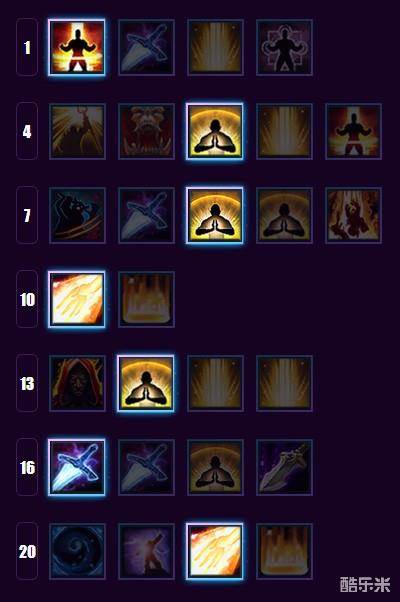Choose the red hooded face talent at level 13
Viewport: 400px width, 602px height.
click(77, 384)
